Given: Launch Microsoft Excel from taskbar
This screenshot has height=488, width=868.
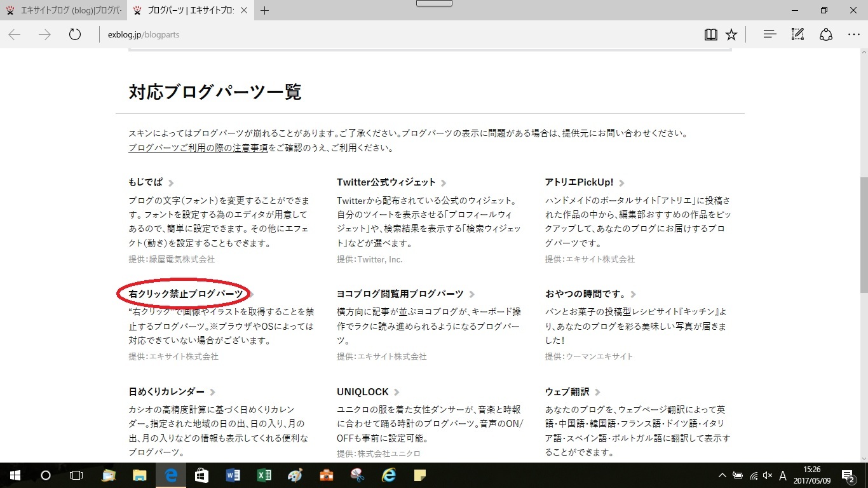Looking at the screenshot, I should point(264,475).
